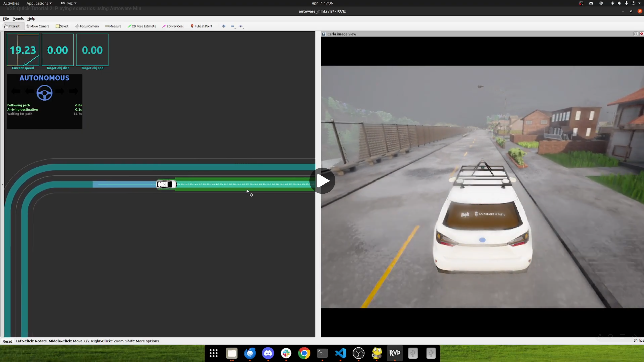Image resolution: width=644 pixels, height=362 pixels.
Task: Click the Slack tray icon
Action: point(601,3)
